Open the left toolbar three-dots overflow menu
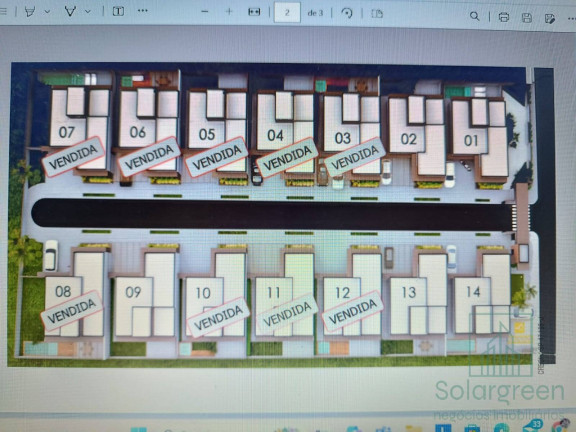This screenshot has width=576, height=432. pos(143,11)
